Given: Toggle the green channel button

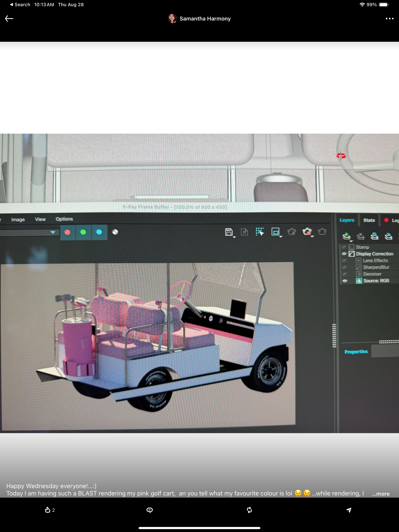Looking at the screenshot, I should click(x=83, y=232).
